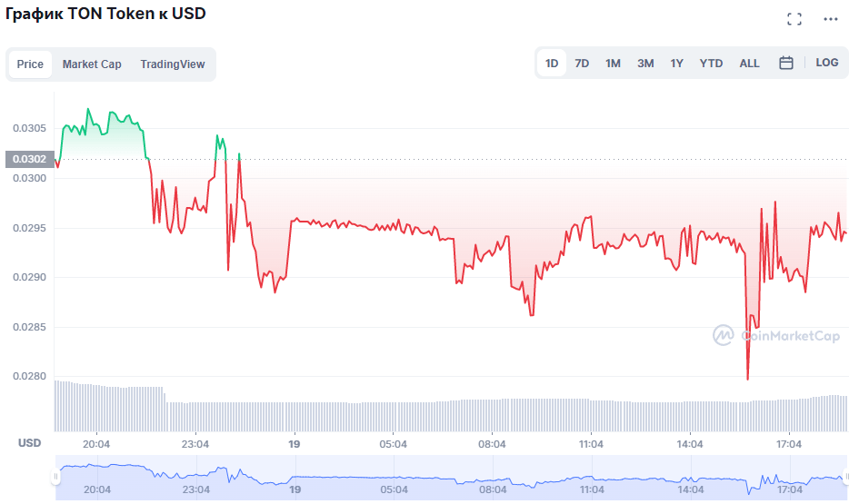Switch to the 1M time range
The width and height of the screenshot is (859, 504).
pyautogui.click(x=613, y=64)
